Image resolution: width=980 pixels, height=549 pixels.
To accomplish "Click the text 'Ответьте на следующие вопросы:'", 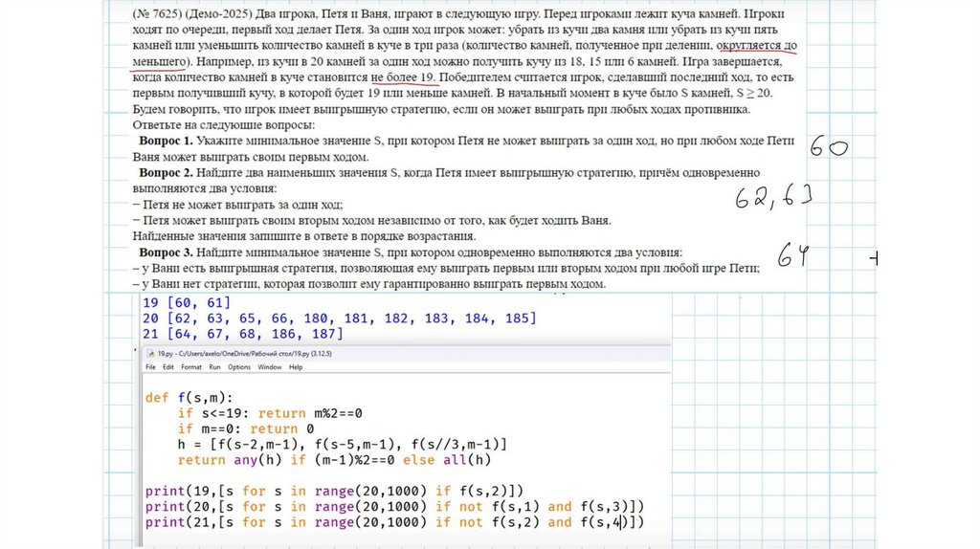I will pos(224,125).
